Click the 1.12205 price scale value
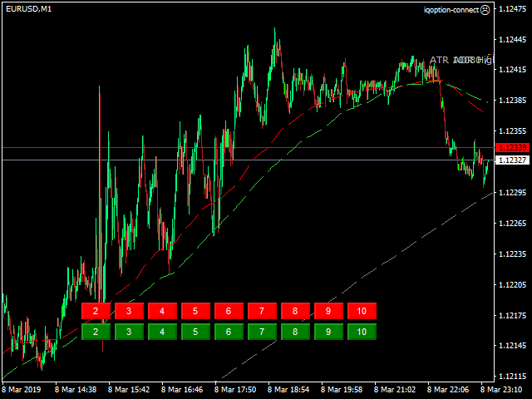This screenshot has width=532, height=399. point(513,284)
